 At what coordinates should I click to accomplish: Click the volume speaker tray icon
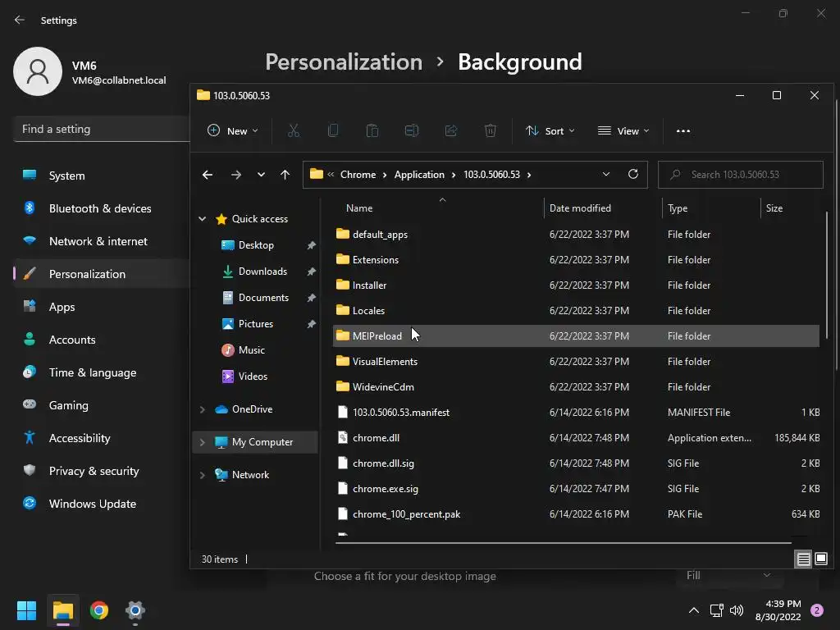click(x=737, y=610)
